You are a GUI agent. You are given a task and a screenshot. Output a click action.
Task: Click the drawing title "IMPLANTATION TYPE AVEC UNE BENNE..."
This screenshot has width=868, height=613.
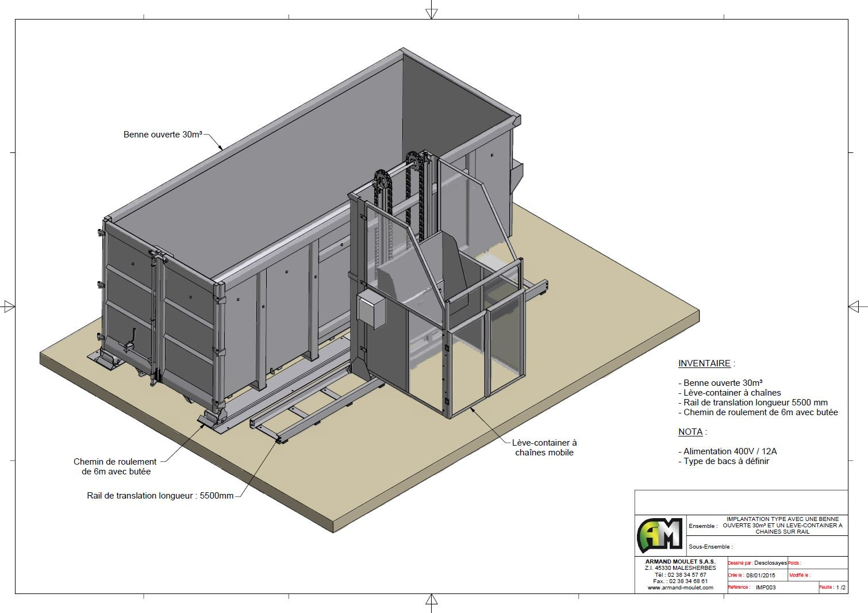[x=782, y=525]
